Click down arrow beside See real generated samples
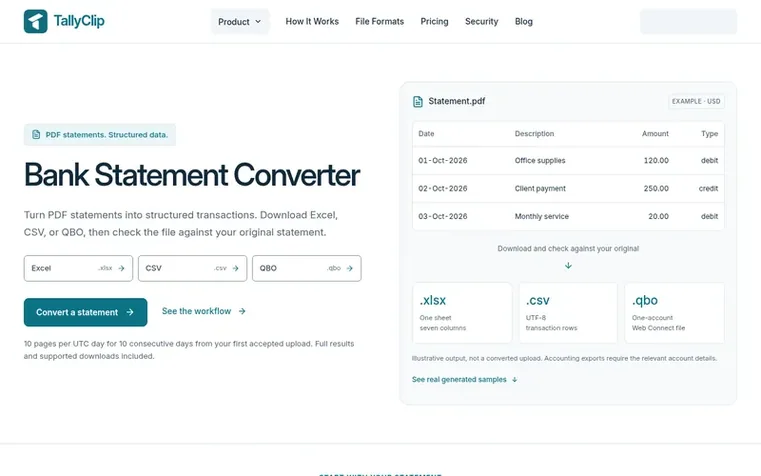 [x=514, y=379]
